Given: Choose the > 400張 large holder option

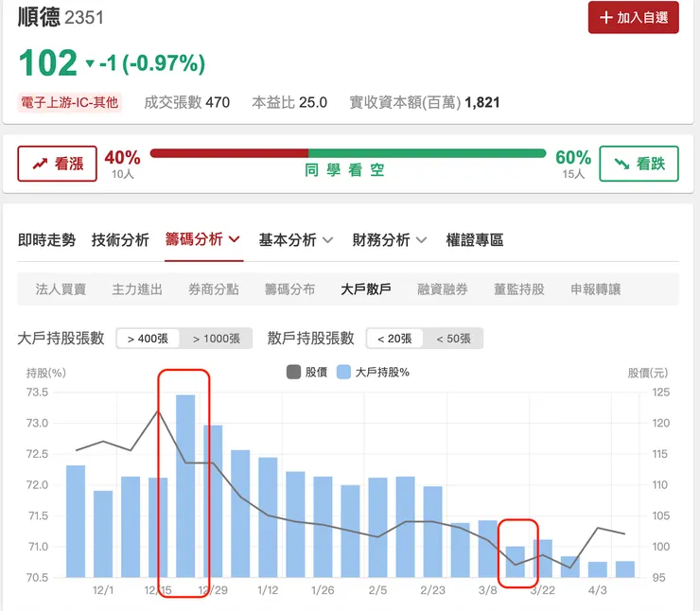Looking at the screenshot, I should pyautogui.click(x=148, y=339).
